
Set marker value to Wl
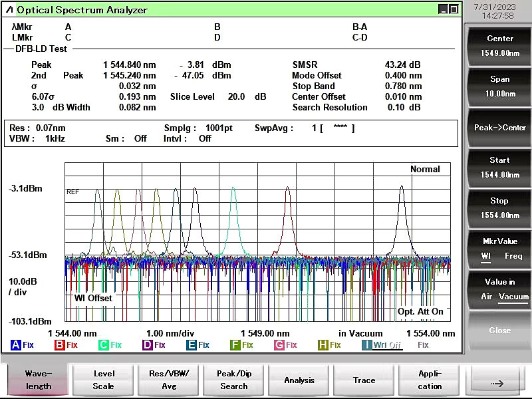486,256
